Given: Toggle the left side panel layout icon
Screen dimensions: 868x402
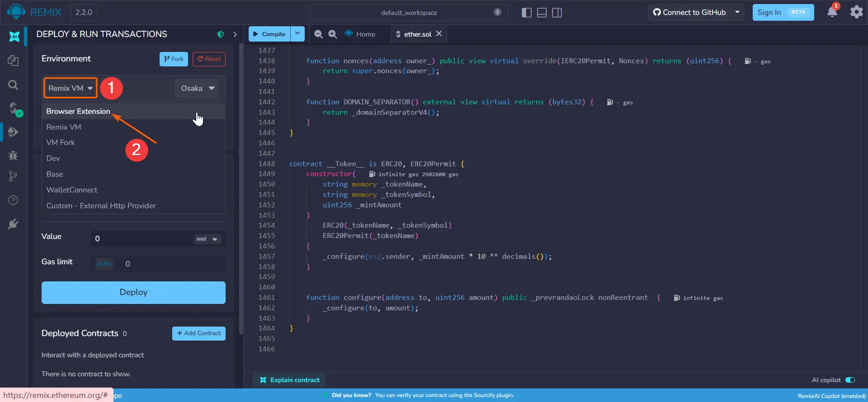Looking at the screenshot, I should pos(526,13).
